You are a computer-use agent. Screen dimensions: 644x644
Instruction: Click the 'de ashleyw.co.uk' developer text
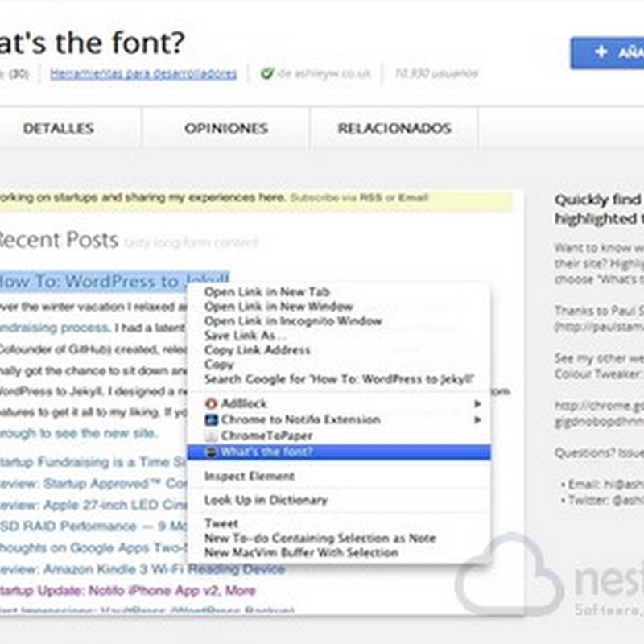pyautogui.click(x=324, y=73)
